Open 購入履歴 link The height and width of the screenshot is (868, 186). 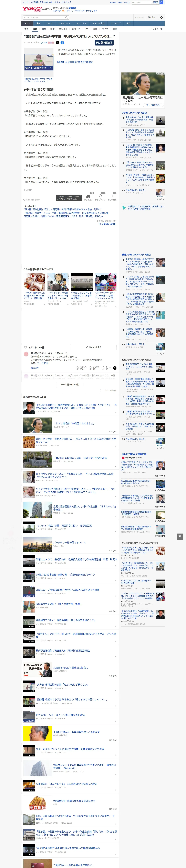click(152, 17)
